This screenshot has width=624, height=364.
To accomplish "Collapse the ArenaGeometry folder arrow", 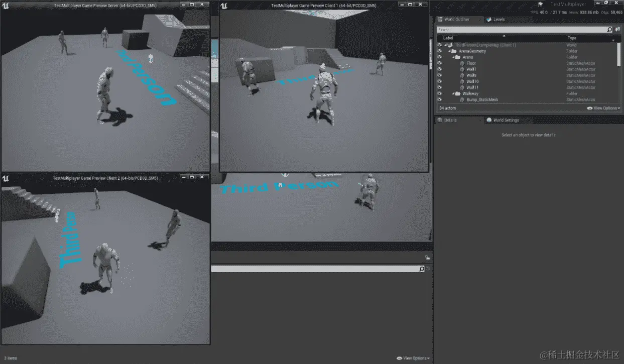I will coord(449,51).
